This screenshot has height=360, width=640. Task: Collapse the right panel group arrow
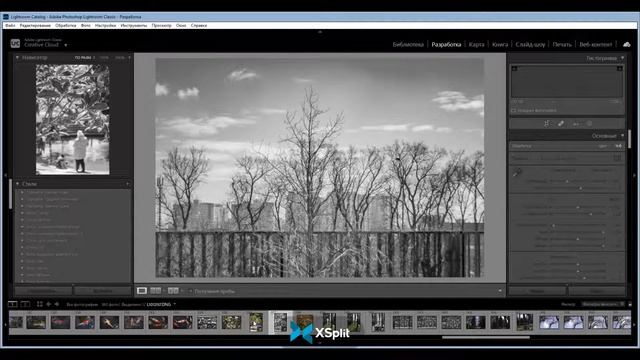635,175
